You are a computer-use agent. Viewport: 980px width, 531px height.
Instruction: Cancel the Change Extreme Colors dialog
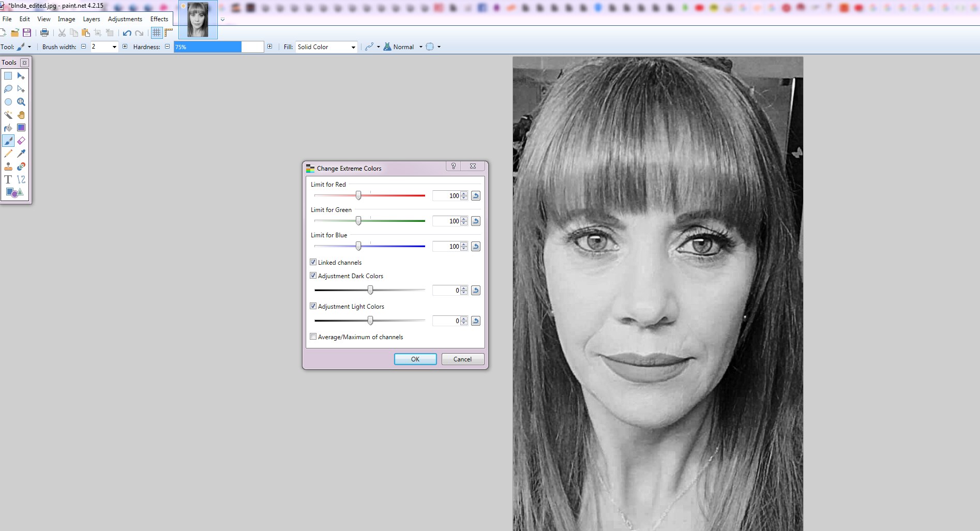click(462, 359)
